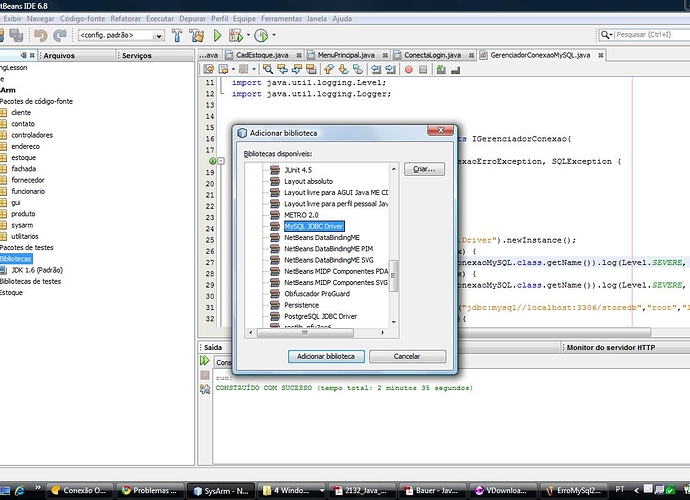Screen dimensions: 690x500
Task: Open SysArm NetBeans taskbar button
Action: pyautogui.click(x=221, y=490)
